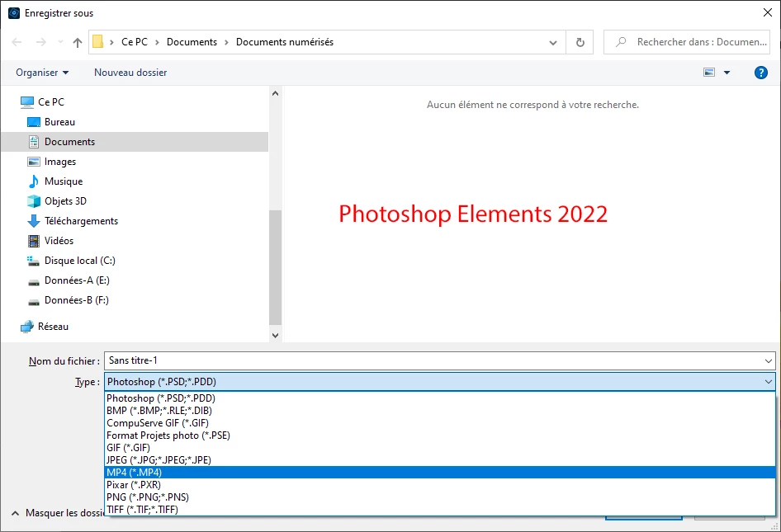Open Vidéos folder in sidebar
The height and width of the screenshot is (532, 781).
[x=59, y=241]
